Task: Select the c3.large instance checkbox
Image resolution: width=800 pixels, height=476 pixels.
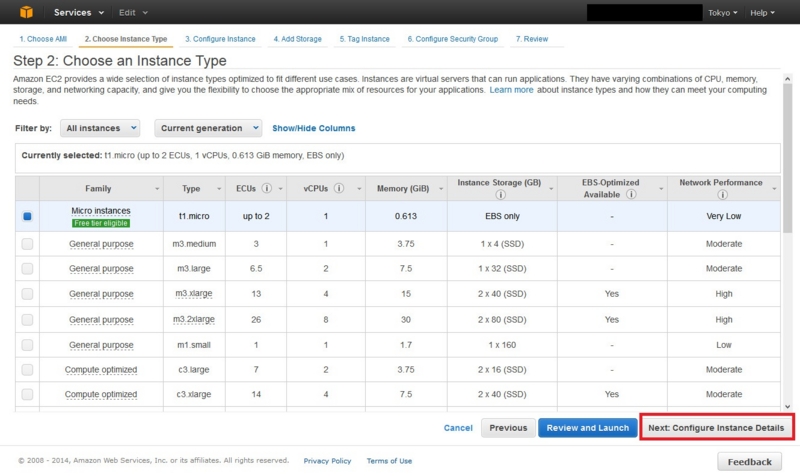Action: point(28,369)
